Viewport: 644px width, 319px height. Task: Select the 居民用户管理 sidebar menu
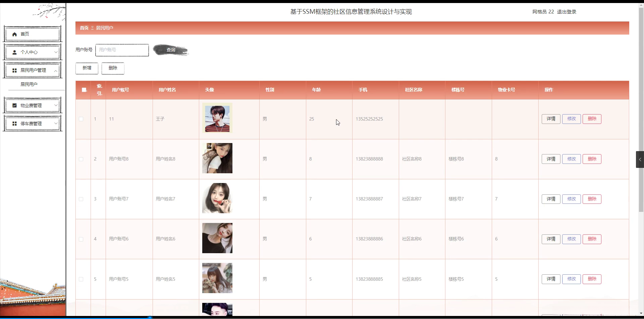(33, 70)
